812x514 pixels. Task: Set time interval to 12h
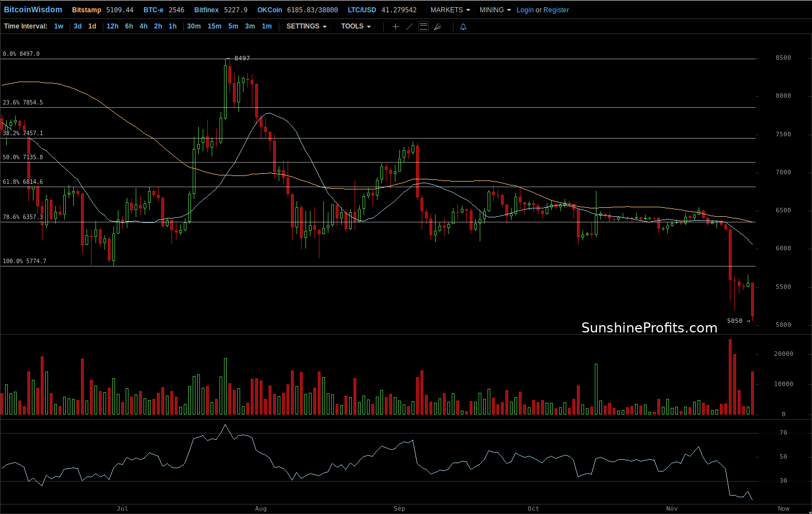(112, 26)
